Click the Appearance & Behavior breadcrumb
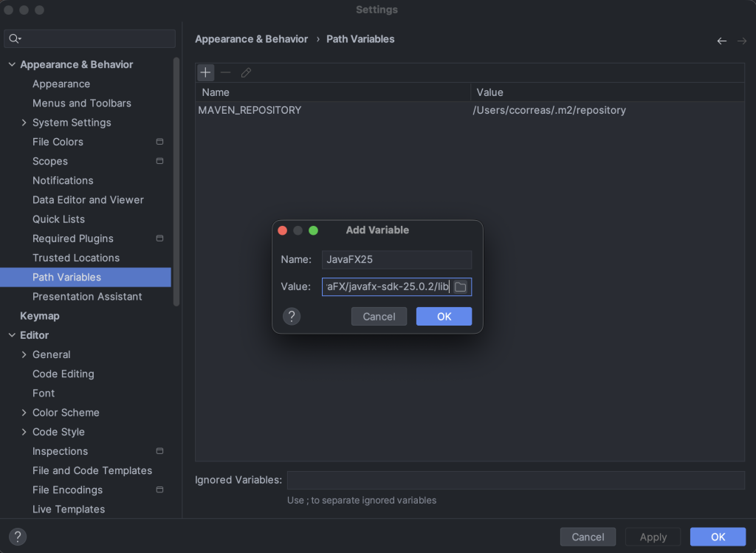The width and height of the screenshot is (756, 553). [x=251, y=39]
